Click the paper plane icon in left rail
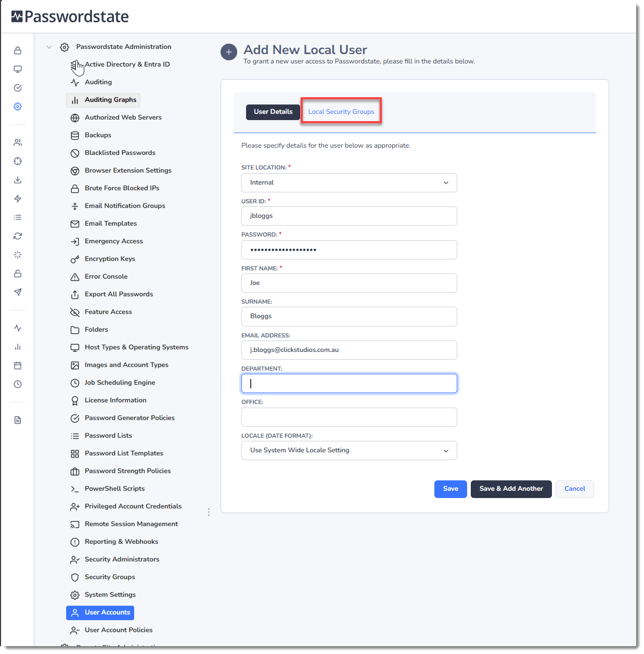Viewport: 644px width, 654px height. pyautogui.click(x=18, y=292)
